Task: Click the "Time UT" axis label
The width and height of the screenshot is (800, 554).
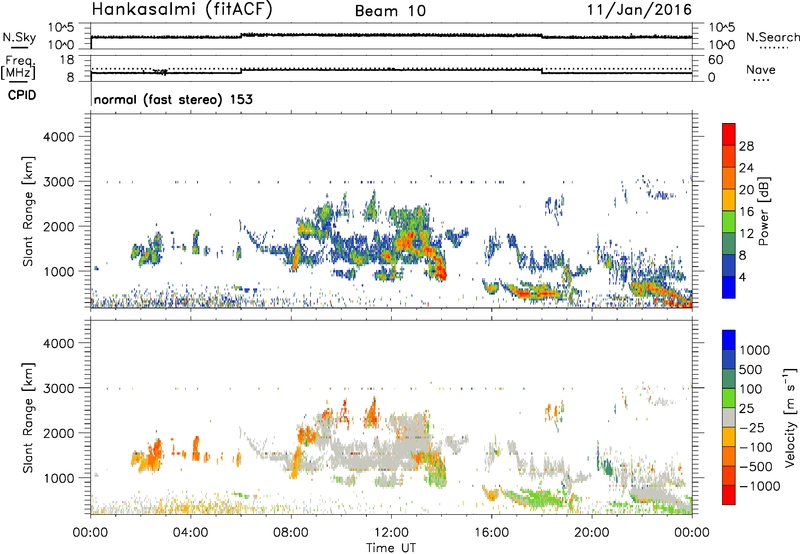Action: [391, 548]
